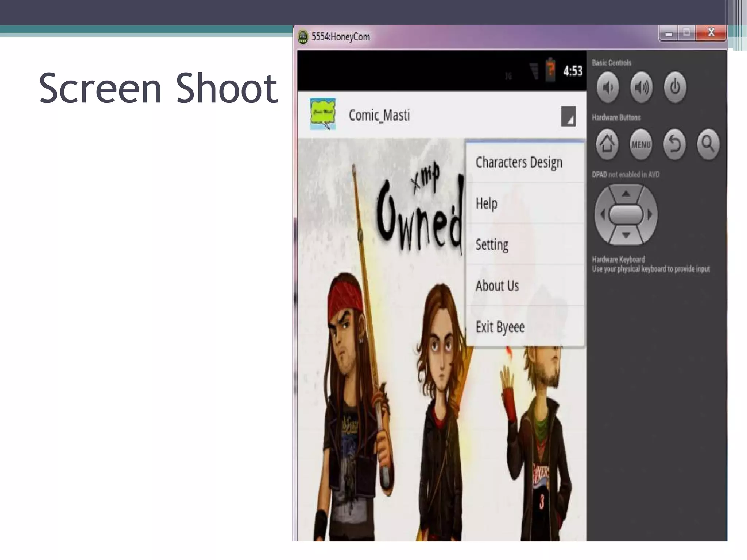
Task: Click the DPAD not enabled in AVD label
Action: (626, 174)
